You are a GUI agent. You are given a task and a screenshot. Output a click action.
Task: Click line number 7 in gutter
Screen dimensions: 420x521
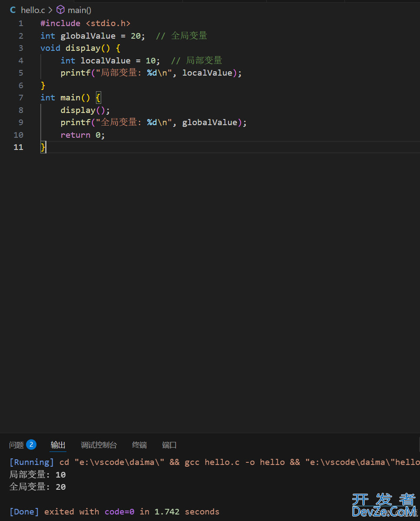coord(21,97)
